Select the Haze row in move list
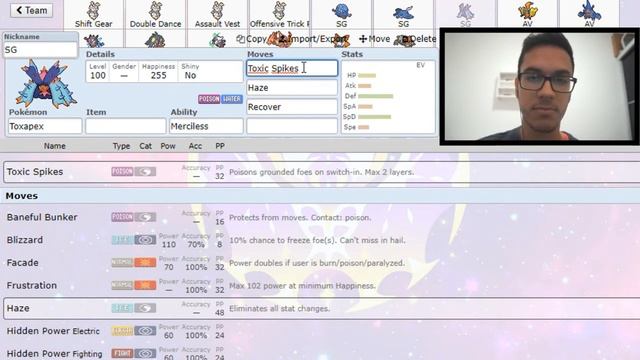The image size is (640, 360). click(322, 308)
